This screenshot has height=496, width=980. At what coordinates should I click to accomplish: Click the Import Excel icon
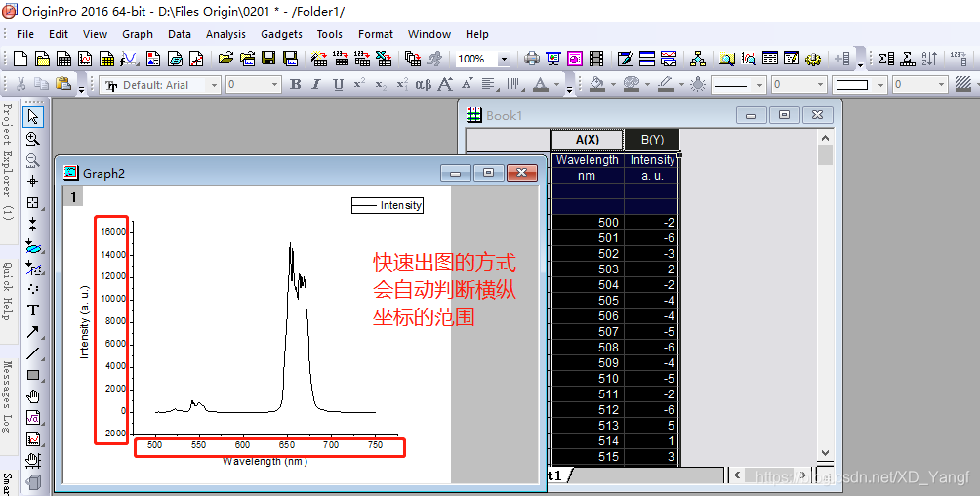click(x=384, y=59)
